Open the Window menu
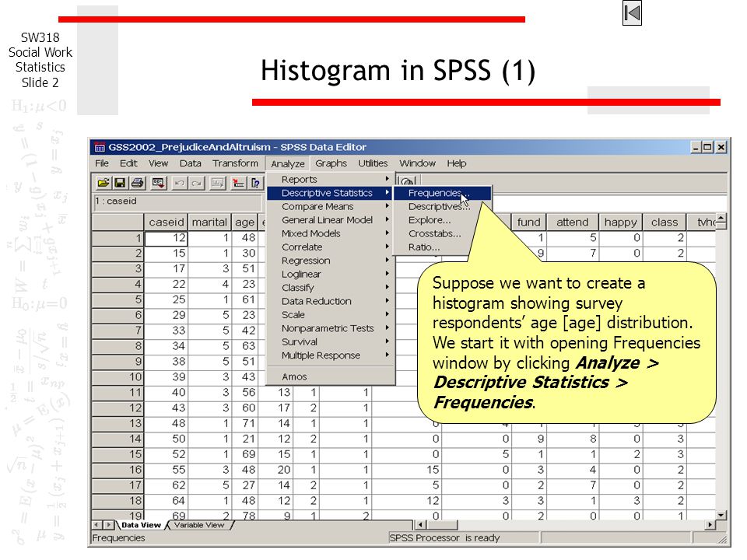Image resolution: width=747 pixels, height=560 pixels. (417, 163)
